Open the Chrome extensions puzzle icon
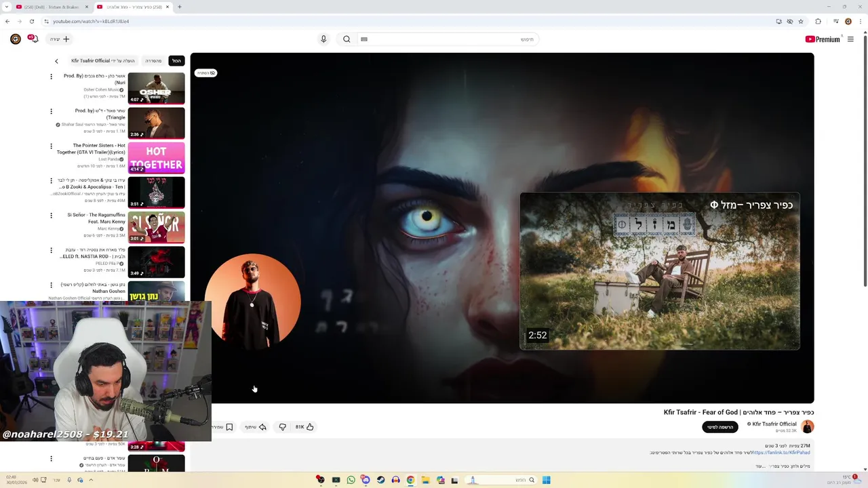This screenshot has height=488, width=868. tap(818, 21)
